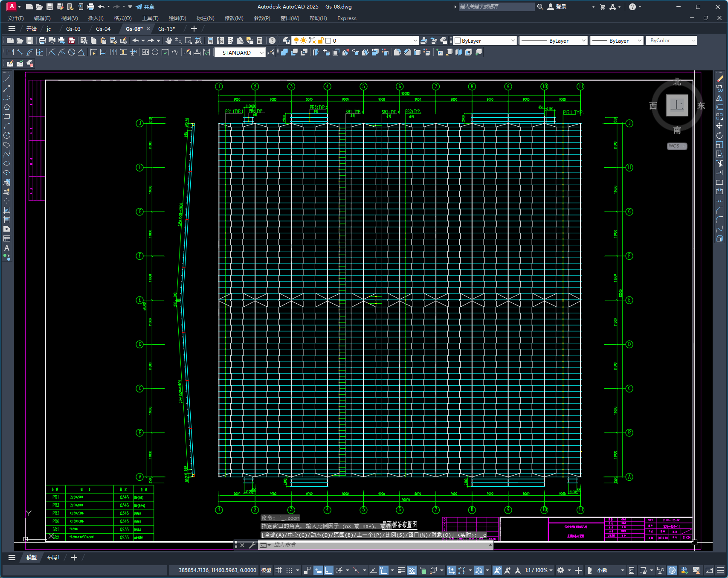728x578 pixels.
Task: Select the Circle draw tool
Action: (7, 135)
